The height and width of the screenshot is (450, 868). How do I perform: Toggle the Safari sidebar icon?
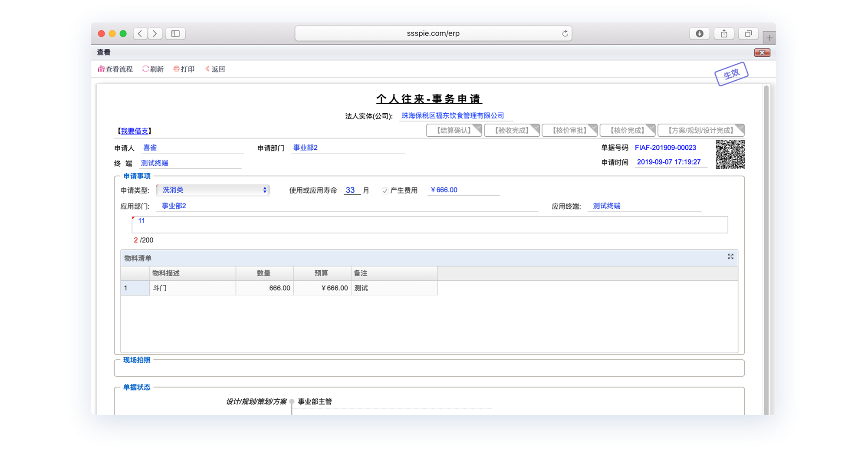(175, 33)
